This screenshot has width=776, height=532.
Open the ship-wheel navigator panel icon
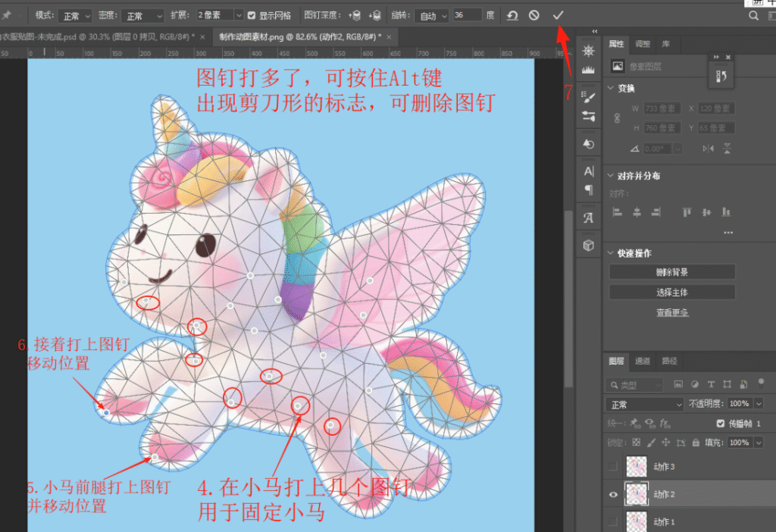click(588, 51)
